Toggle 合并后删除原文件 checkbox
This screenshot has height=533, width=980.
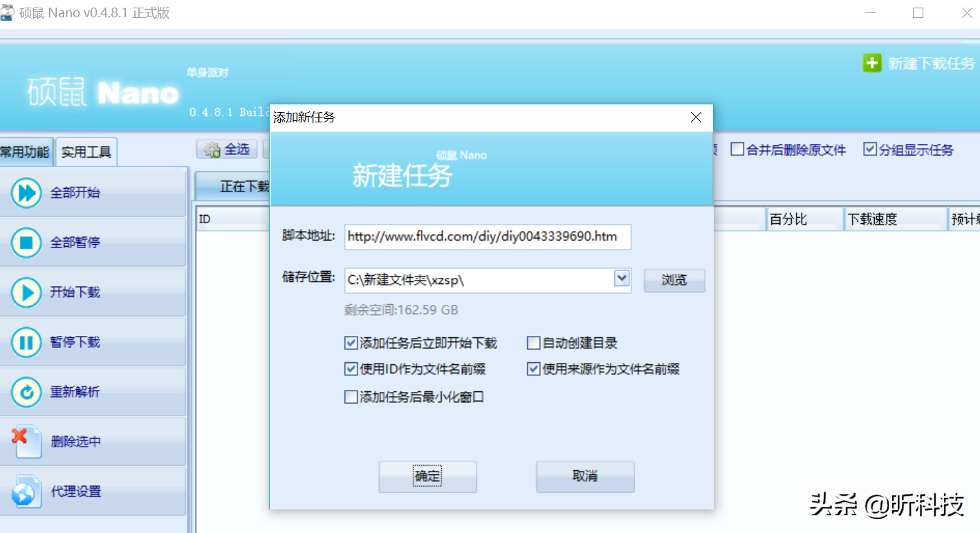pyautogui.click(x=737, y=149)
